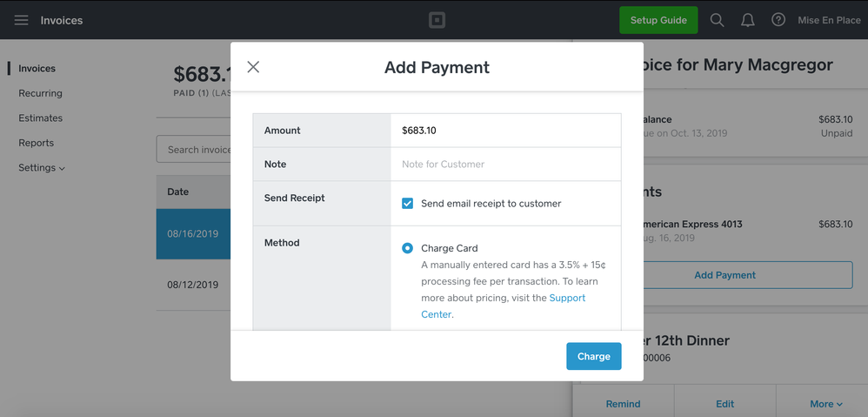Image resolution: width=868 pixels, height=417 pixels.
Task: Open the Mise En Place account menu
Action: pos(829,20)
